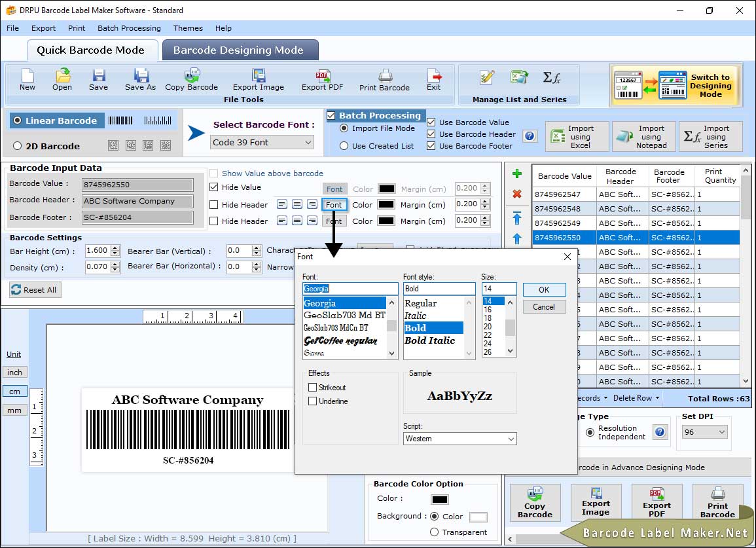Screen dimensions: 756x548
Task: Open a file with the Open icon
Action: pyautogui.click(x=62, y=80)
